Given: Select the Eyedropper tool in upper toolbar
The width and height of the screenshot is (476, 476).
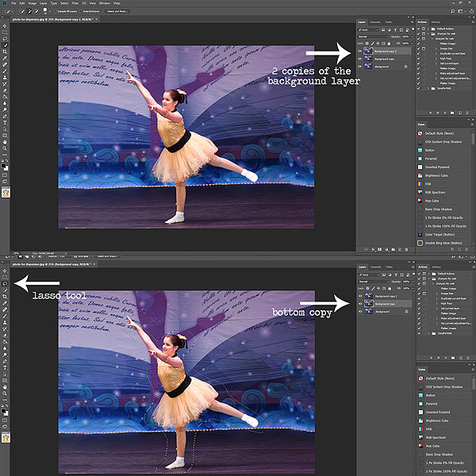Looking at the screenshot, I should 5,58.
